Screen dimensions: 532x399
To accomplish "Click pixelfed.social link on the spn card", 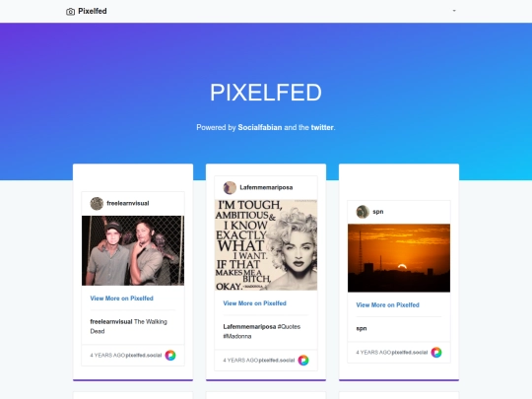I will tap(410, 353).
